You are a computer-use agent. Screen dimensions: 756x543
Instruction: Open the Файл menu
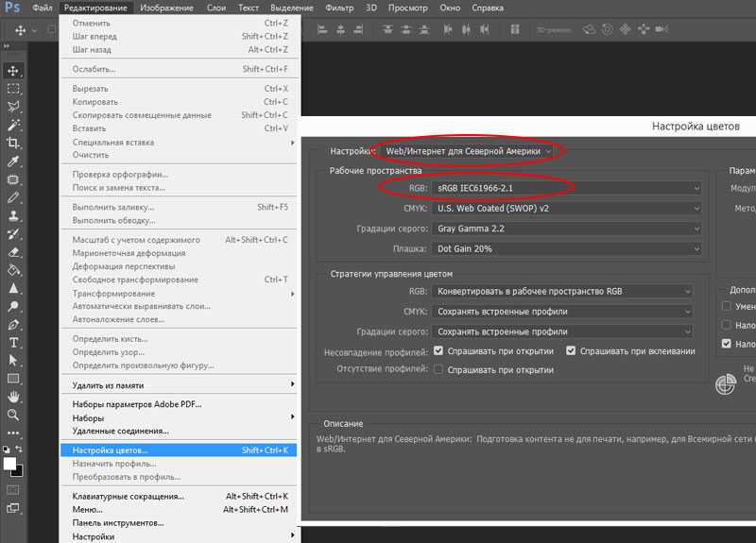tap(42, 8)
